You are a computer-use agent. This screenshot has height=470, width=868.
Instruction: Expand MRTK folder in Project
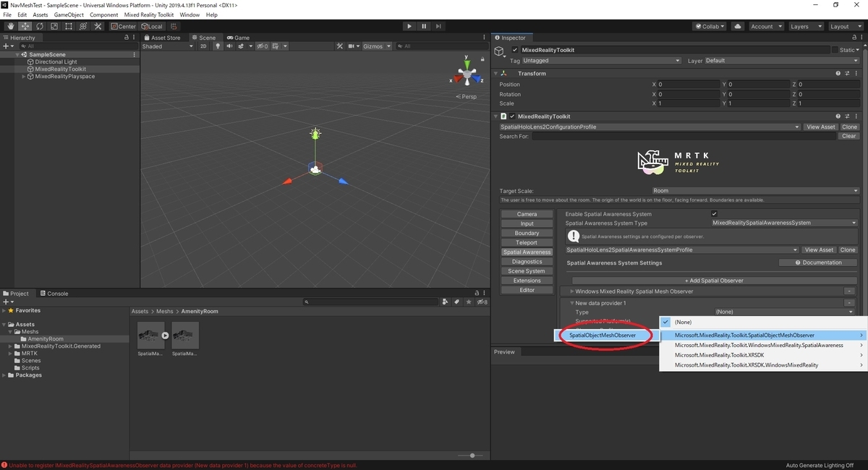point(10,354)
